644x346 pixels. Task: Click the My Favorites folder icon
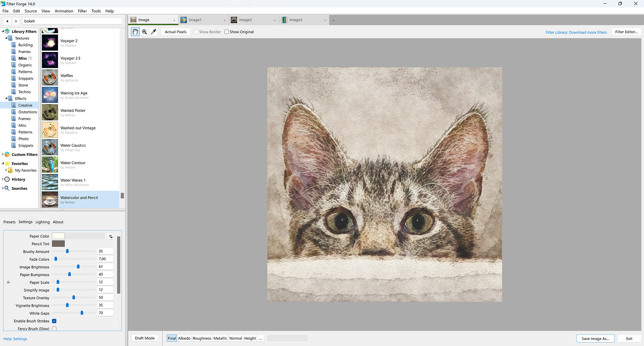tap(11, 170)
